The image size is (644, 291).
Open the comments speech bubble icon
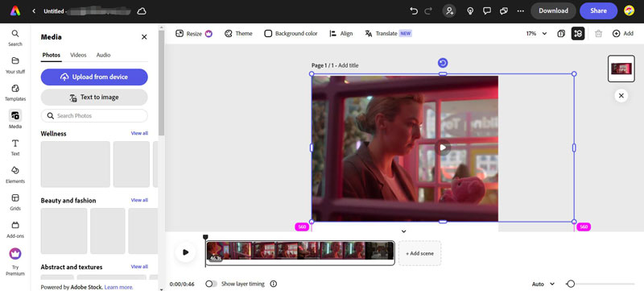(x=487, y=11)
